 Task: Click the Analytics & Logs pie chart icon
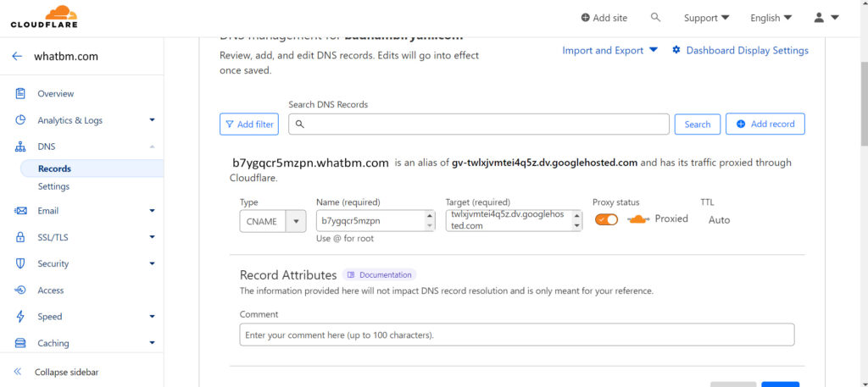[20, 120]
